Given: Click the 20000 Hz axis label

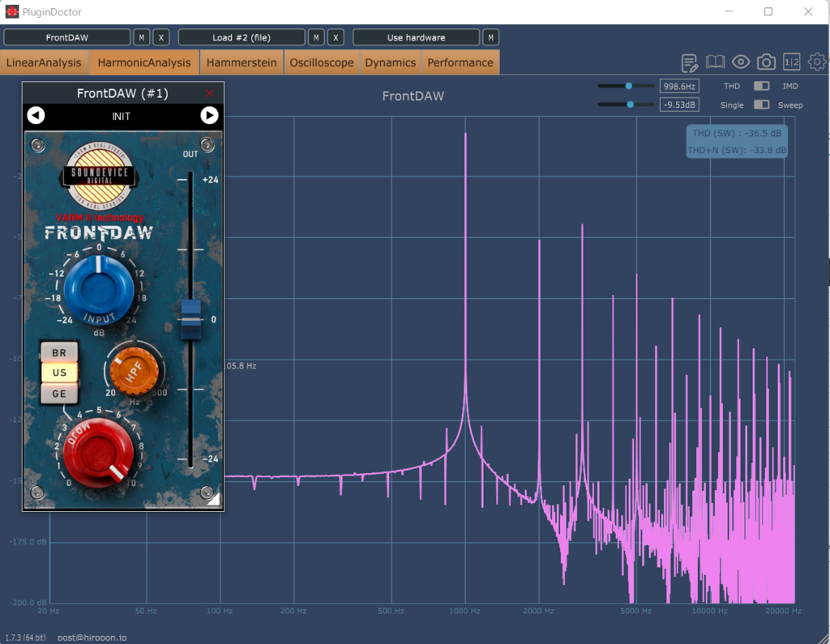Looking at the screenshot, I should click(x=784, y=611).
